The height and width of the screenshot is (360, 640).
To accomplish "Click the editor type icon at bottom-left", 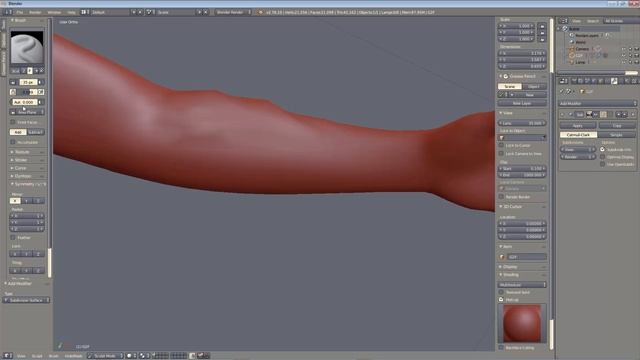I will 8,356.
